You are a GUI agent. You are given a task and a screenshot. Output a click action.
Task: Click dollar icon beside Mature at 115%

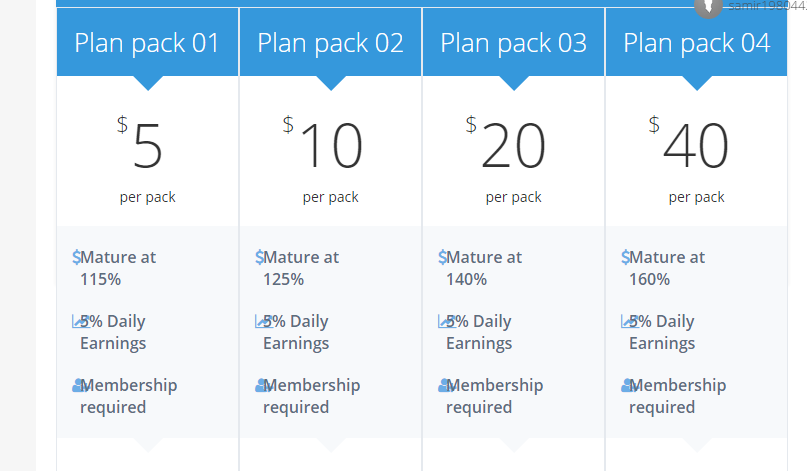tap(76, 257)
